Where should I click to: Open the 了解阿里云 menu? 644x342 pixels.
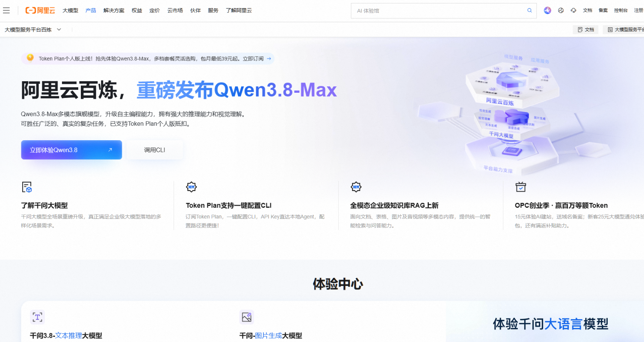[239, 10]
